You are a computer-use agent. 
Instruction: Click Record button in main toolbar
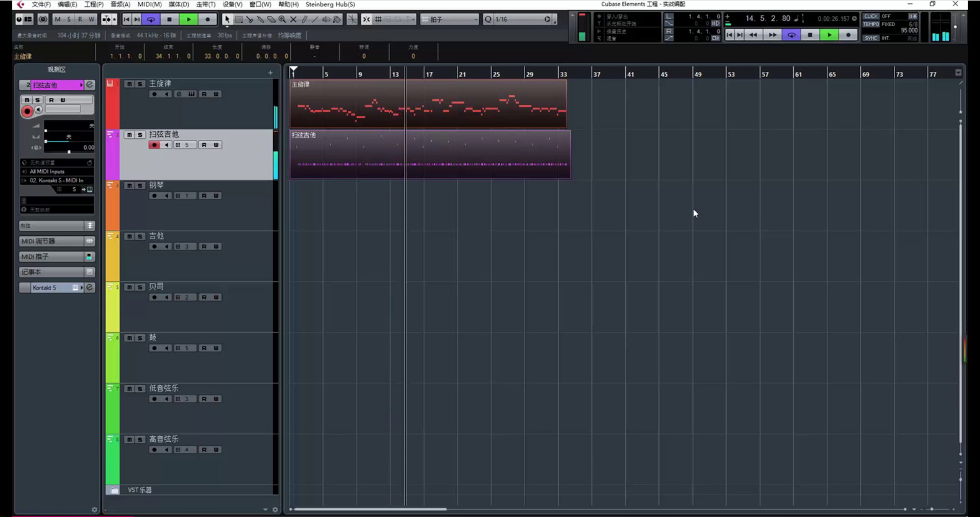point(208,19)
